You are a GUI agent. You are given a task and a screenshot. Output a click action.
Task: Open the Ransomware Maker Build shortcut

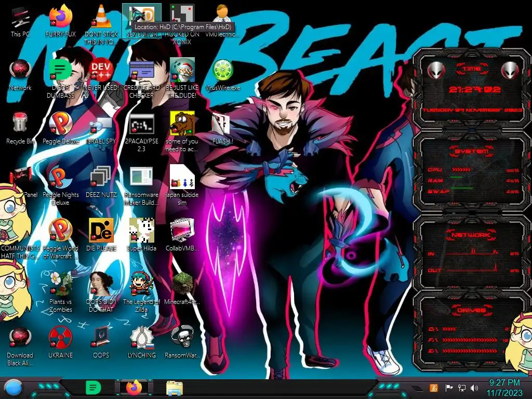tap(141, 186)
